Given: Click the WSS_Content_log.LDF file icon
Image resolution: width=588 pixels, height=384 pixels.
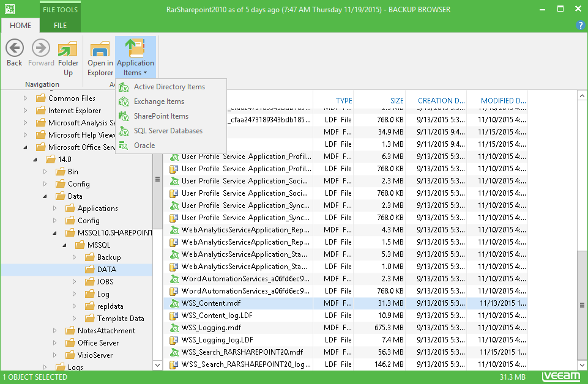Looking at the screenshot, I should pos(174,316).
